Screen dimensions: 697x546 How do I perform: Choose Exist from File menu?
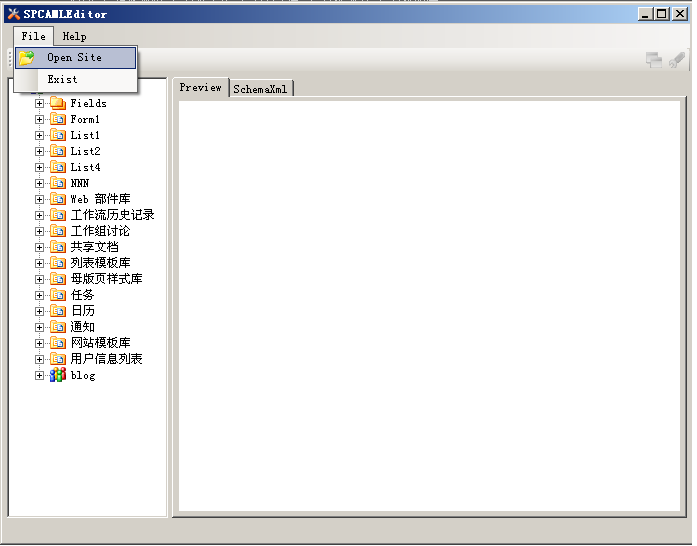point(76,80)
